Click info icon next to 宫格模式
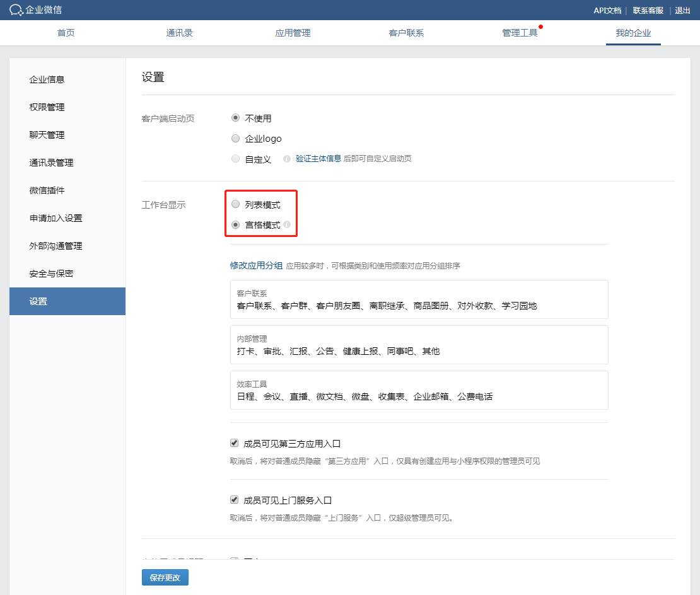Viewport: 700px width, 595px height. tap(287, 224)
